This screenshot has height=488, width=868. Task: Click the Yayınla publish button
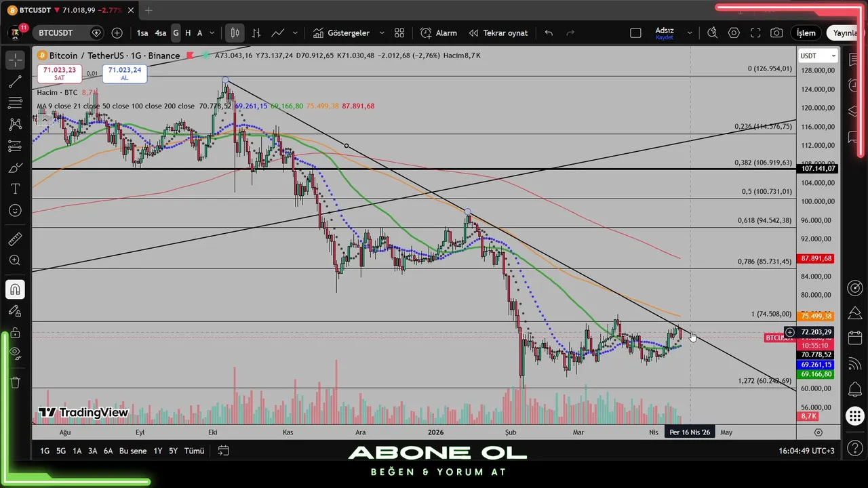[846, 33]
